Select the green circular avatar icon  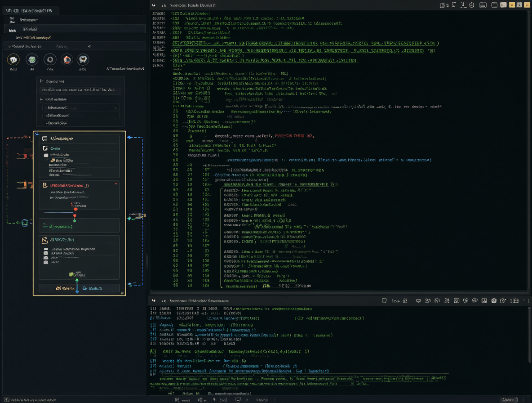click(32, 60)
